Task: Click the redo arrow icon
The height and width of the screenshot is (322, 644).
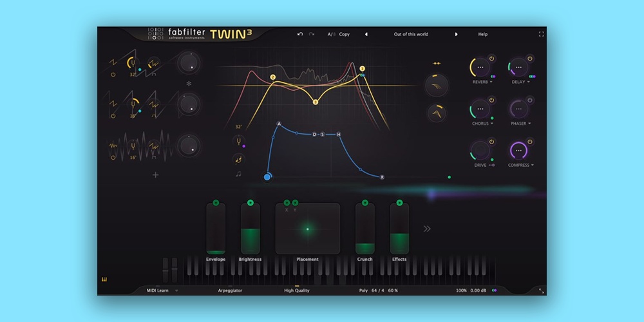Action: click(x=312, y=34)
